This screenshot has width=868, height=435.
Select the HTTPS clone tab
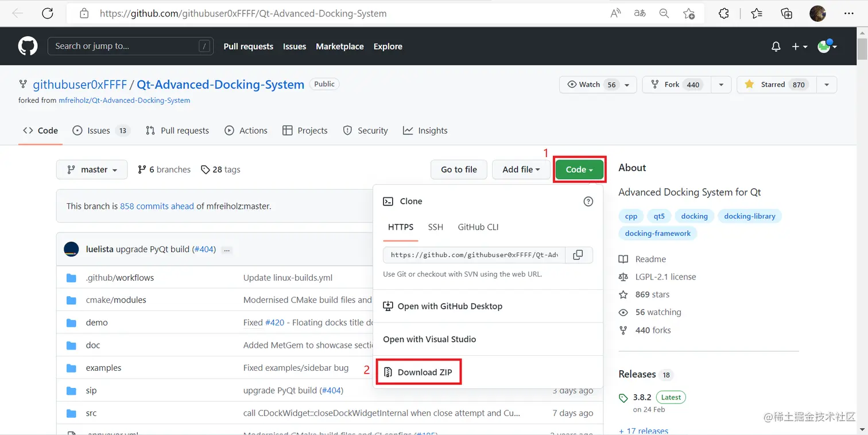(x=401, y=227)
